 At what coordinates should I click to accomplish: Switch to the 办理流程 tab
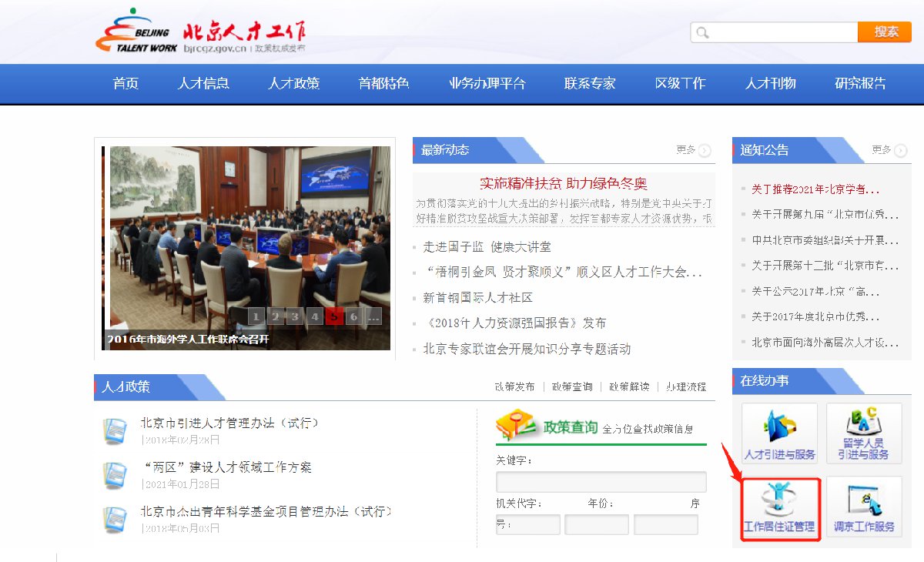(686, 386)
